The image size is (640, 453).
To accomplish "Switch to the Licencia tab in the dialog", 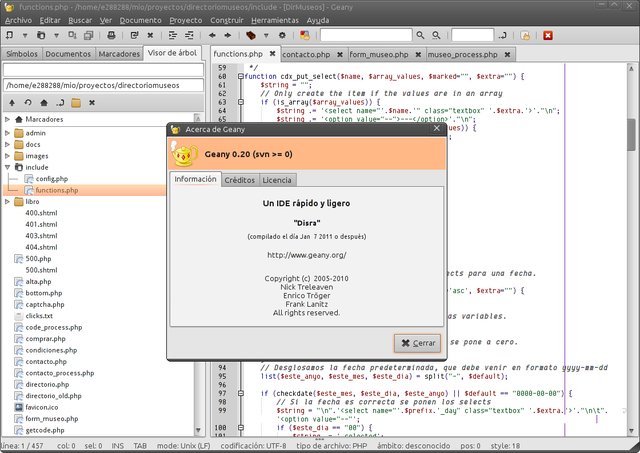I will click(x=277, y=180).
